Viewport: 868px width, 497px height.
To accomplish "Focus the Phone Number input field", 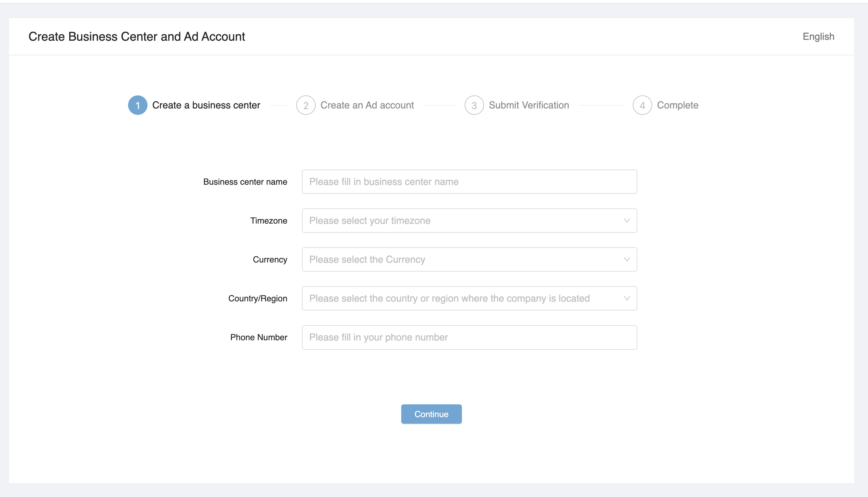I will click(470, 337).
